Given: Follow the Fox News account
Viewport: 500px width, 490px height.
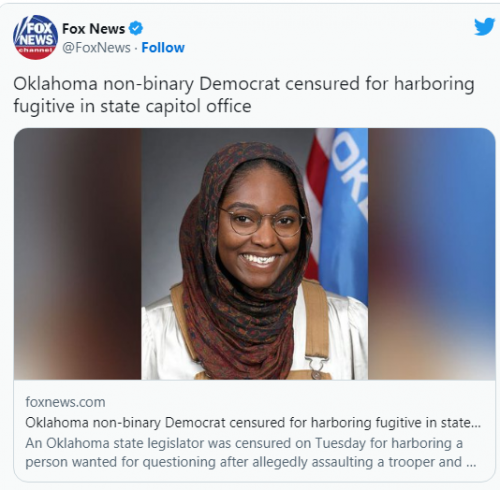Looking at the screenshot, I should coord(163,48).
